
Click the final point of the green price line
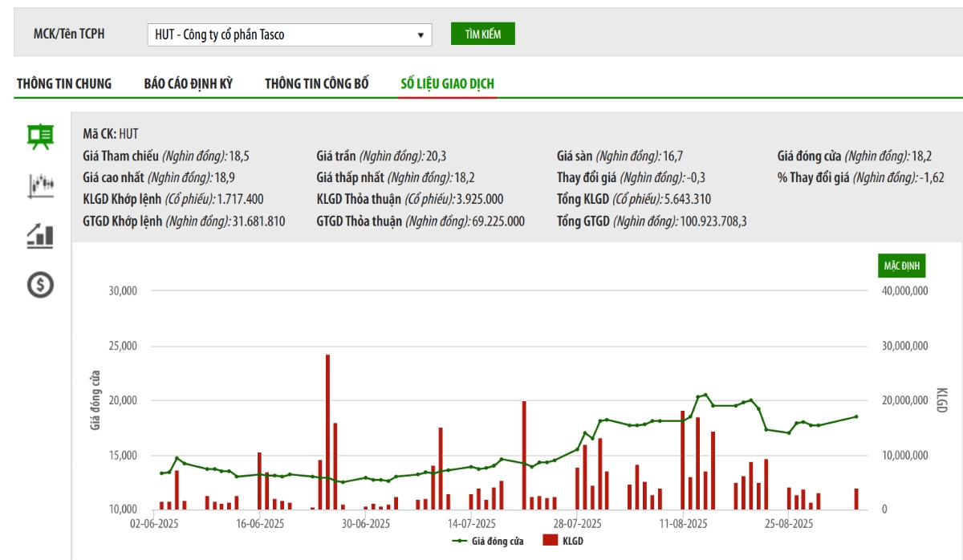point(856,416)
